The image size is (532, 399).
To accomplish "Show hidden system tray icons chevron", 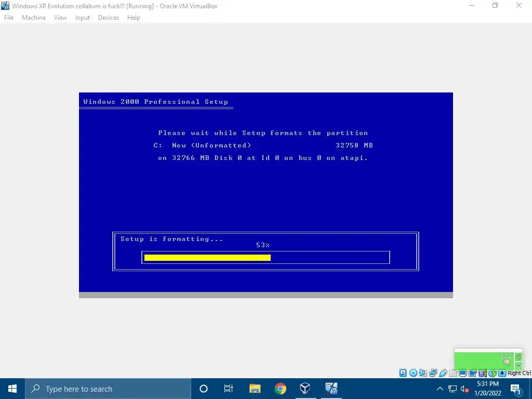I will (x=440, y=389).
